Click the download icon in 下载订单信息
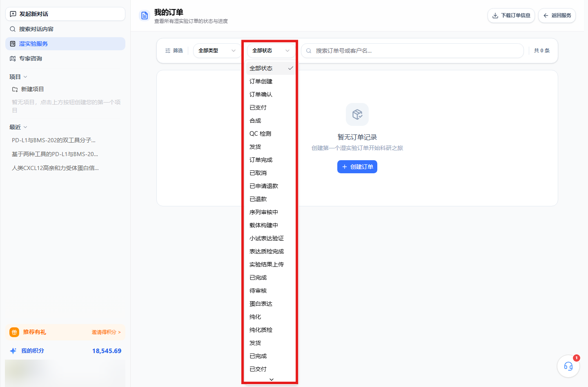588x387 pixels. tap(495, 16)
